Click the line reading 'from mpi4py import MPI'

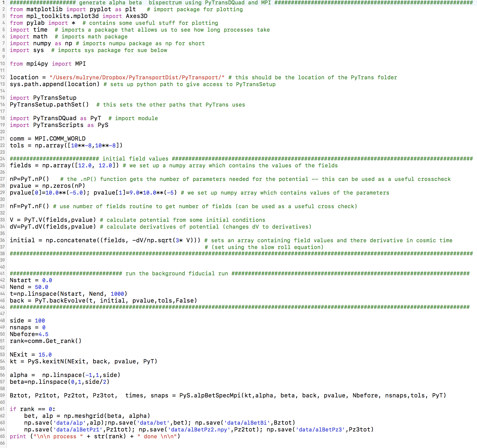tap(48, 64)
